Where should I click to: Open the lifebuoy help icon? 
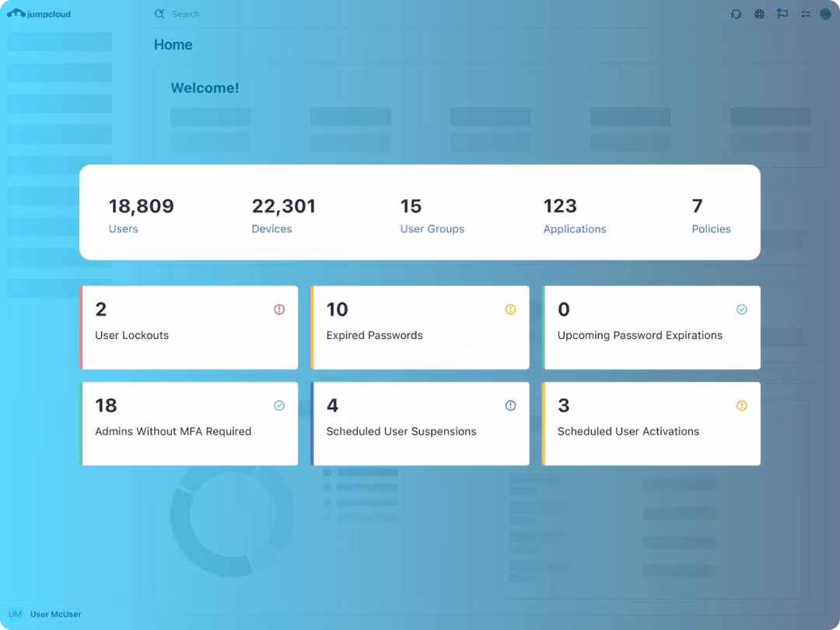760,14
